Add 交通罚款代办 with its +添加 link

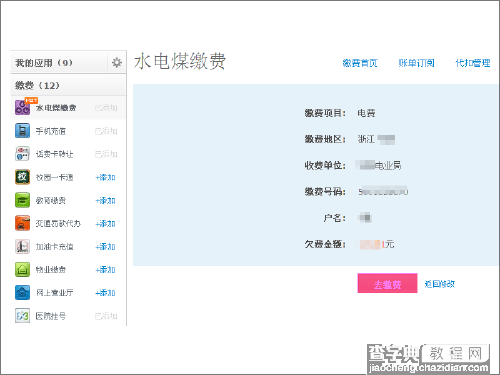click(105, 224)
